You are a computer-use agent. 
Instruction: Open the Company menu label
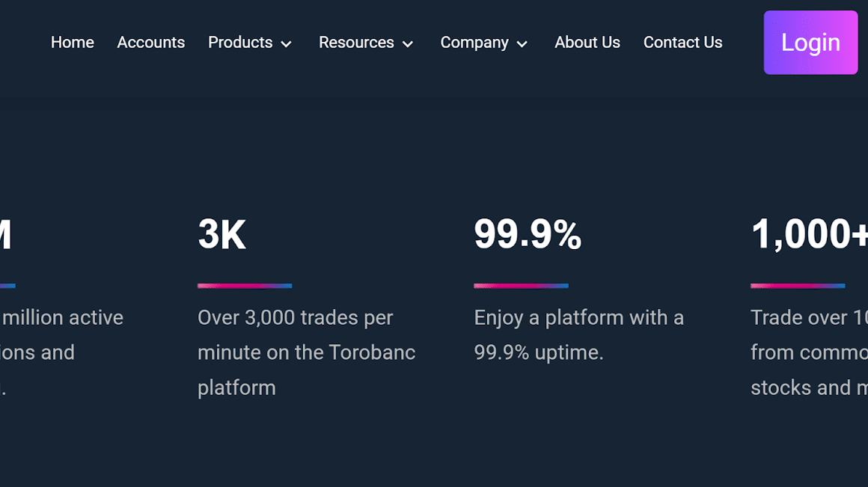pos(474,43)
